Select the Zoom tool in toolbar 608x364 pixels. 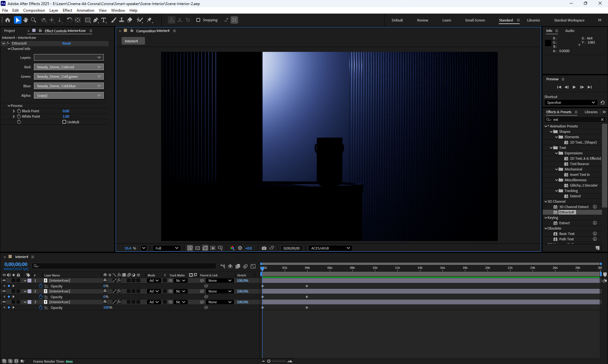[x=34, y=20]
